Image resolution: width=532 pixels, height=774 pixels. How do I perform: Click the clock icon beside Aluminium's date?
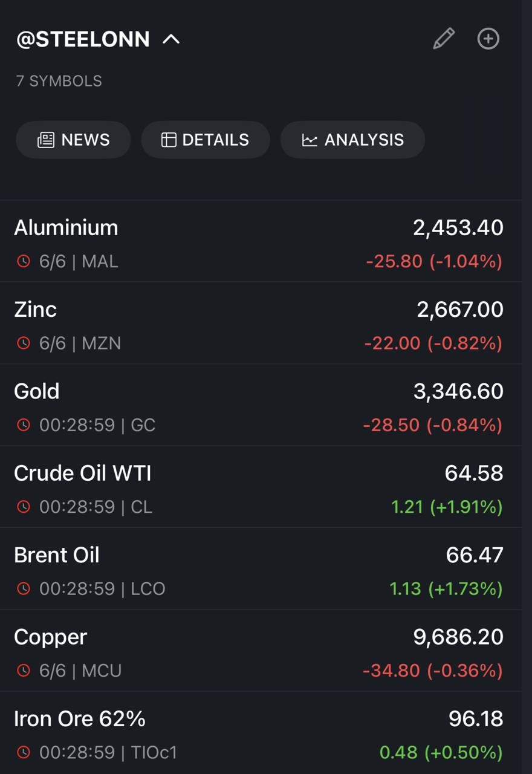[x=23, y=261]
